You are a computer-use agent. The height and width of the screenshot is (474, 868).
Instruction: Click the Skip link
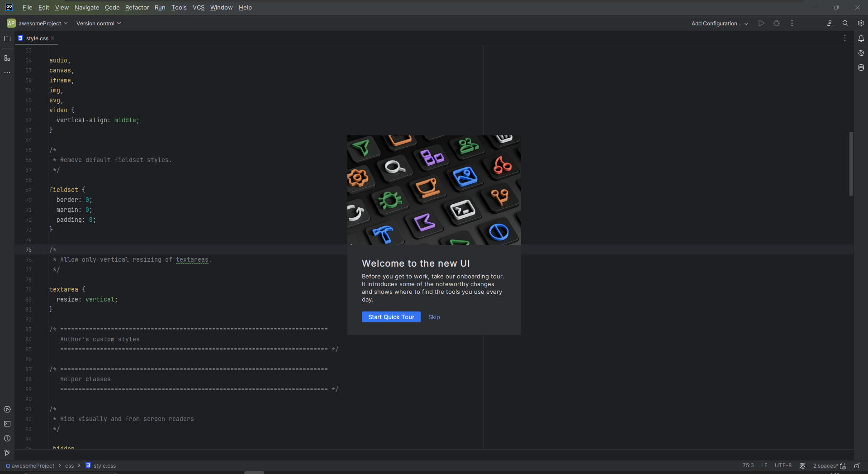pos(434,317)
